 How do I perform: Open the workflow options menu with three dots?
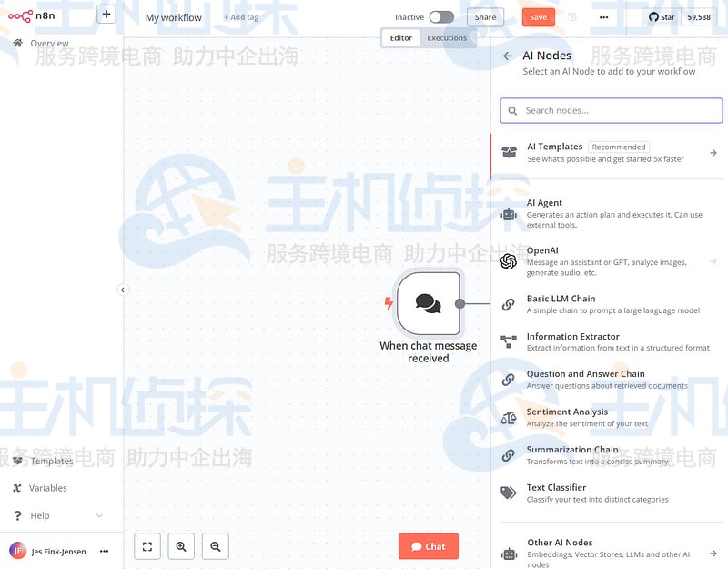pyautogui.click(x=603, y=16)
